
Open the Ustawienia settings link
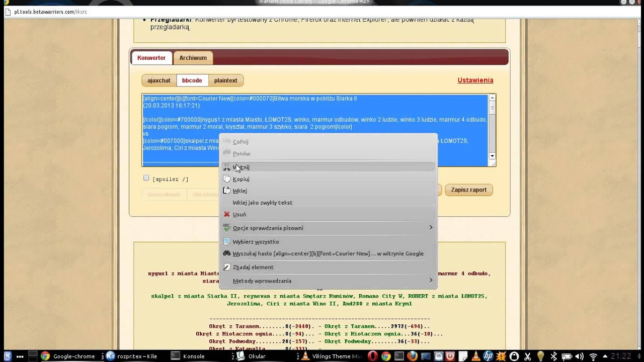point(475,80)
